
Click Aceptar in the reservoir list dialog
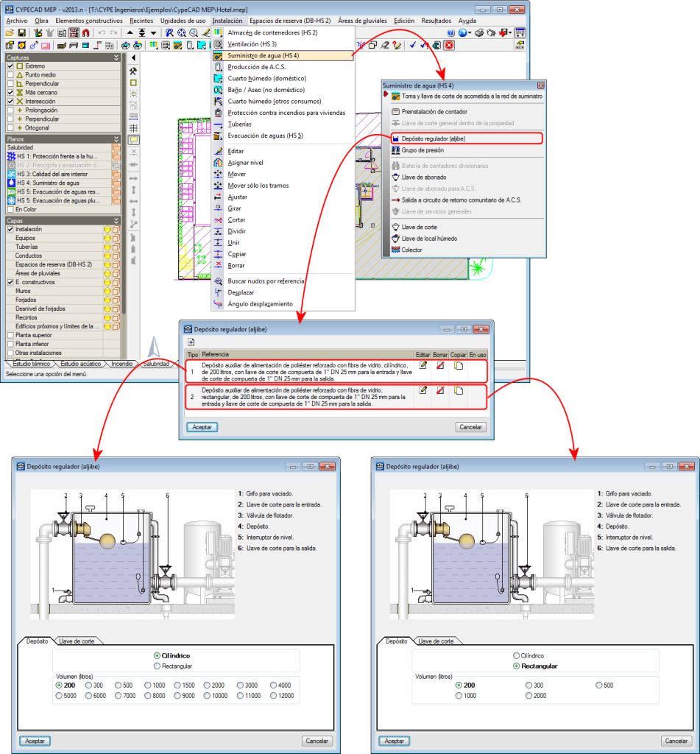click(x=202, y=427)
